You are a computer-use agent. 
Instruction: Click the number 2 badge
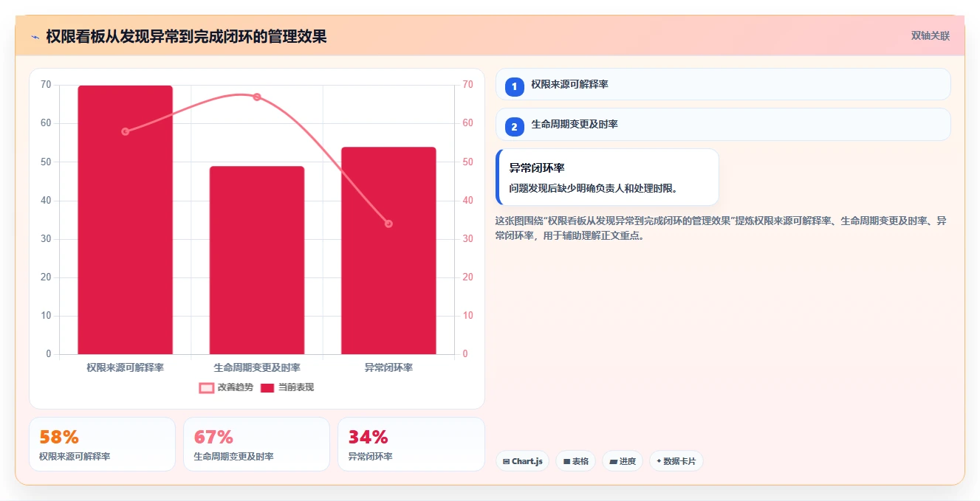pyautogui.click(x=515, y=127)
